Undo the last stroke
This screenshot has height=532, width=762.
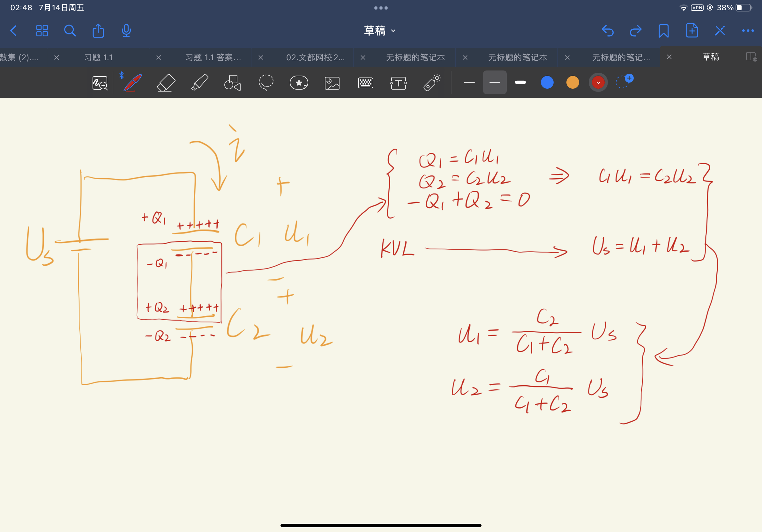607,31
